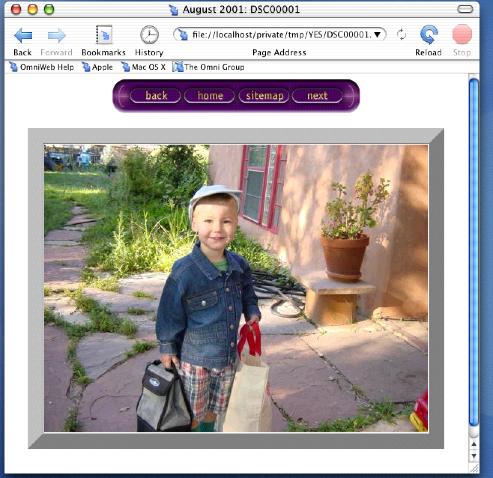This screenshot has height=478, width=493.
Task: Click the page icon inside address field
Action: tap(183, 34)
